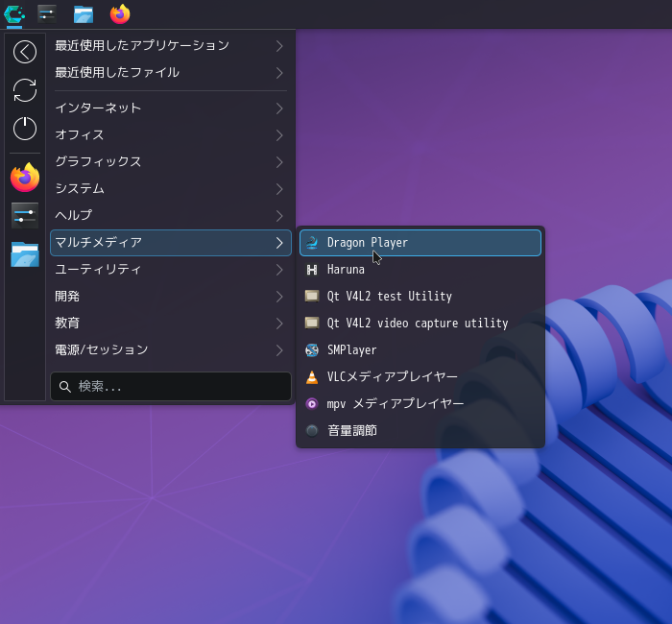The image size is (672, 624).
Task: Open the ヘルプ category
Action: pos(171,216)
